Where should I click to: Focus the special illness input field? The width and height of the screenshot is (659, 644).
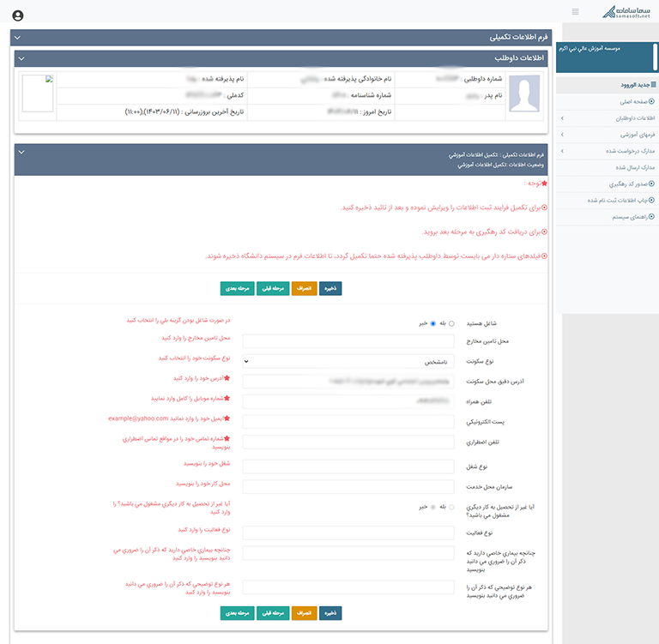[x=348, y=553]
